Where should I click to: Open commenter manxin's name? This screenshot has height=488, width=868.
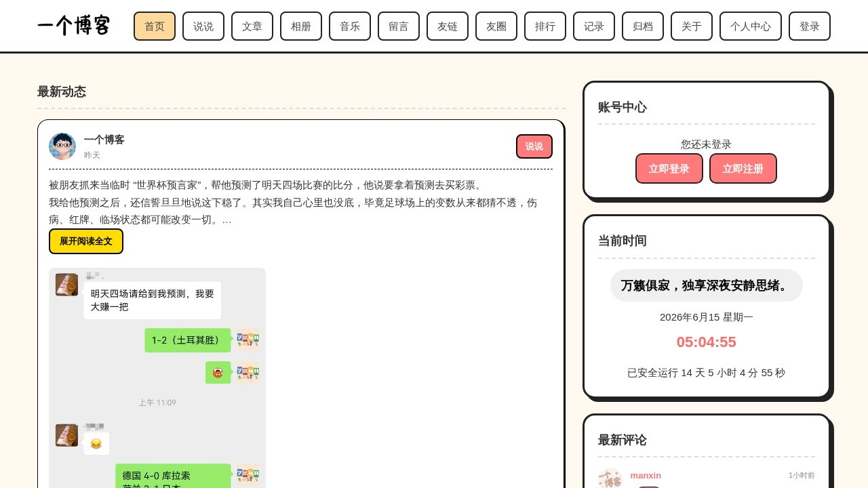tap(646, 476)
